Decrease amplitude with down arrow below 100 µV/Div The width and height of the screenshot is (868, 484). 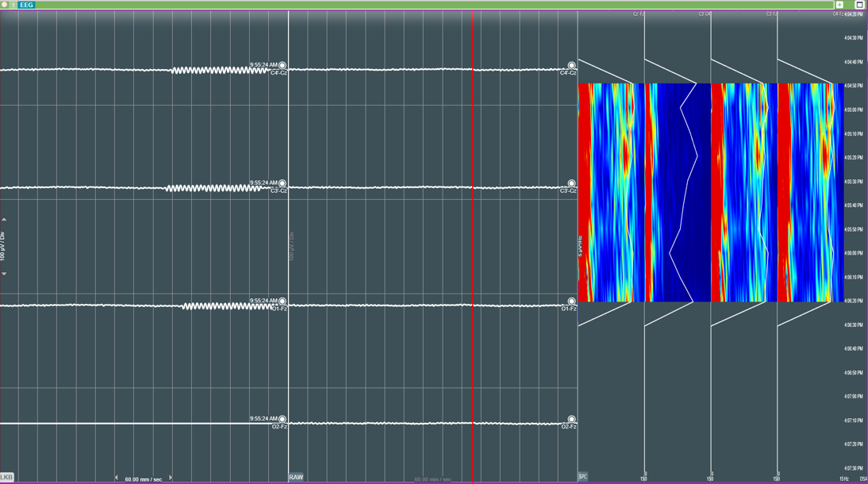point(4,274)
